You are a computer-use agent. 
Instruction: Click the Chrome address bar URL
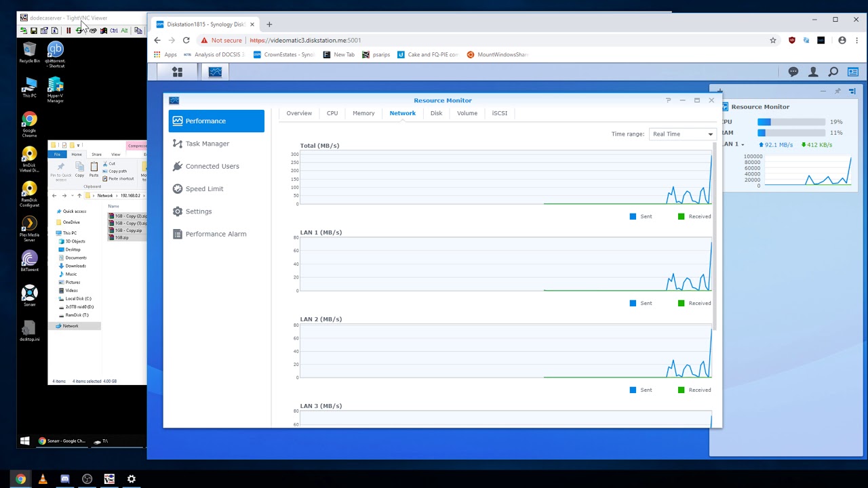(x=305, y=40)
